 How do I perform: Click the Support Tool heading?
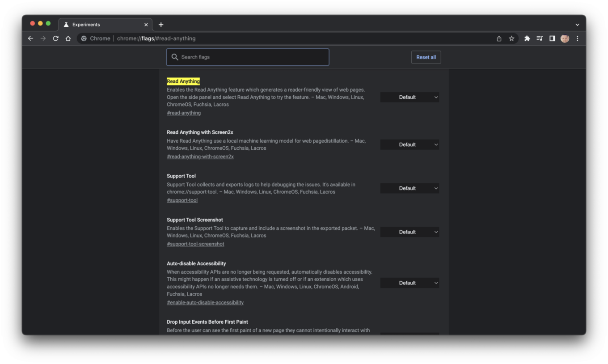pos(181,176)
